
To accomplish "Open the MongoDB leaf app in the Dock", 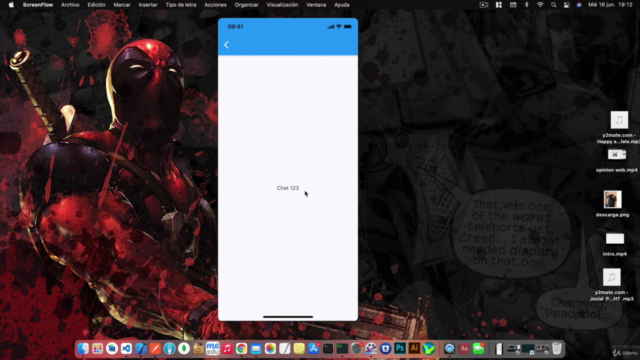I will pyautogui.click(x=184, y=348).
